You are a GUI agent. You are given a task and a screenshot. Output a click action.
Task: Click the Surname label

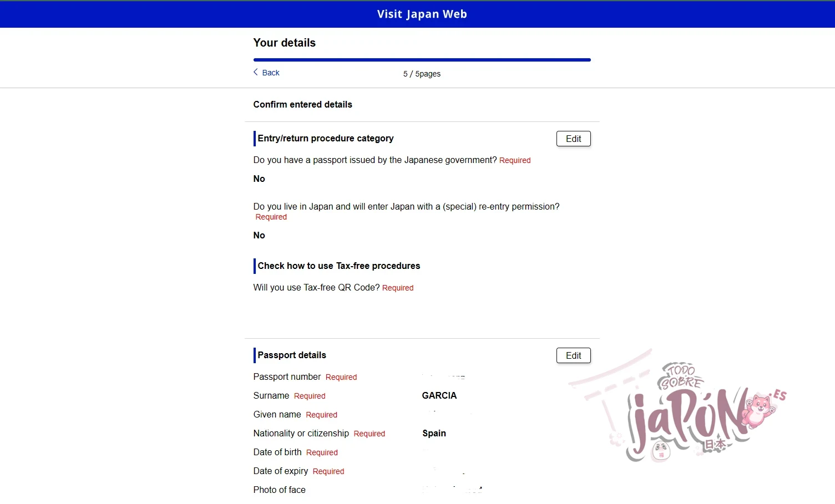271,396
